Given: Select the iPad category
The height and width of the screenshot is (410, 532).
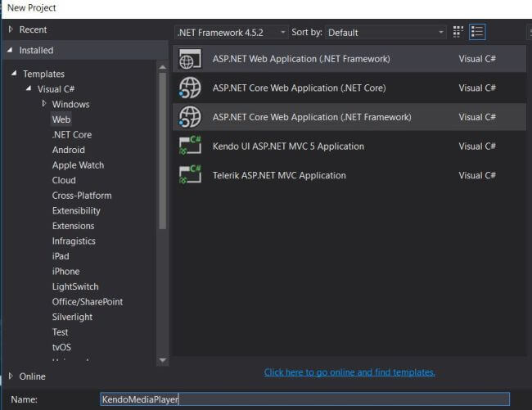Looking at the screenshot, I should click(61, 256).
